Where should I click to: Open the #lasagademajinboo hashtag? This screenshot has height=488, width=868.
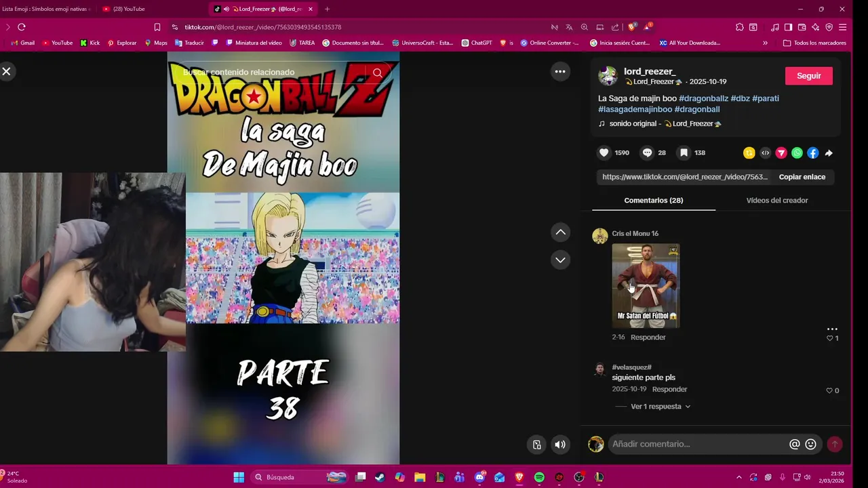(x=635, y=109)
